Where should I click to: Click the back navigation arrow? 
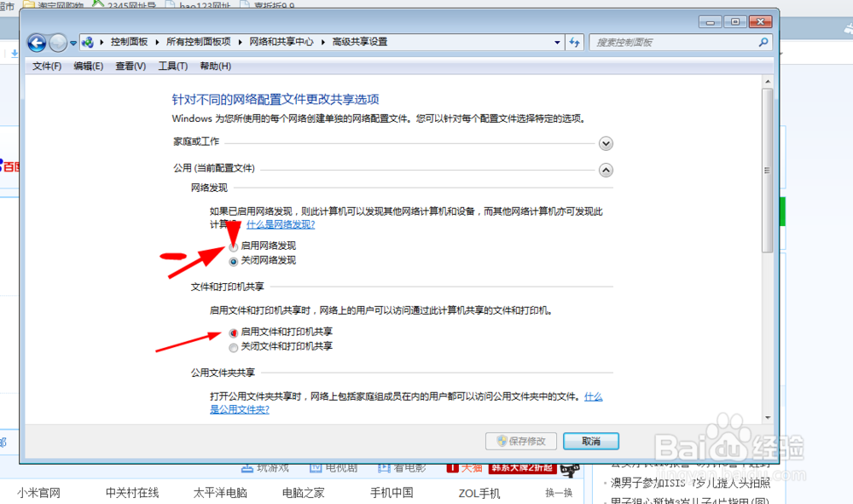pyautogui.click(x=36, y=42)
